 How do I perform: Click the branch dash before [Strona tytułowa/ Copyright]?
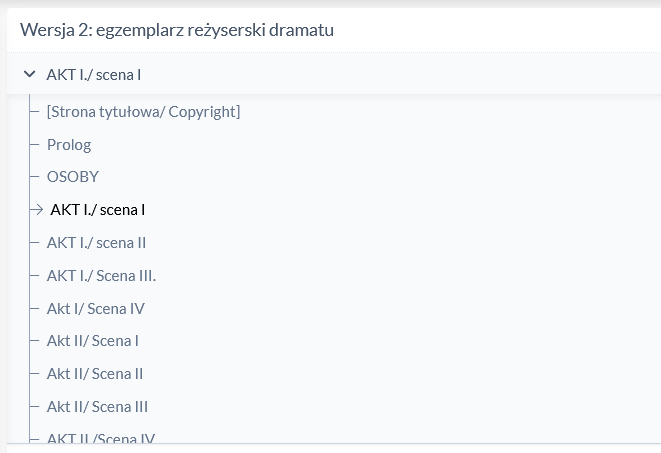coord(36,111)
